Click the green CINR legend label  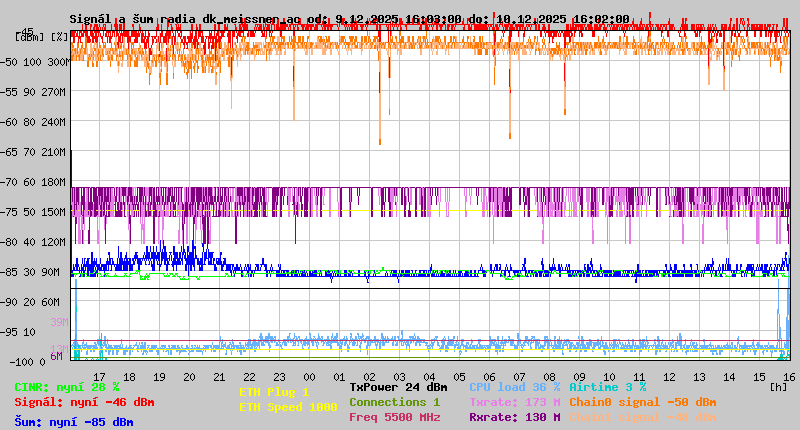(66, 387)
